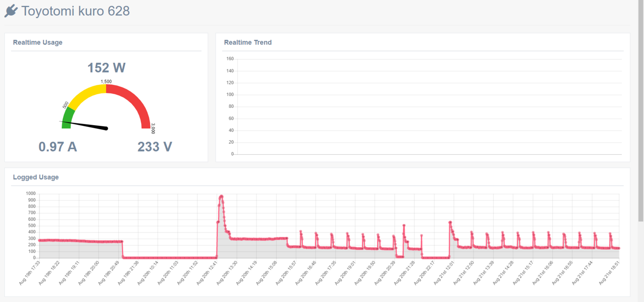The height and width of the screenshot is (302, 644).
Task: Click the Aug 20th 17:35 axis label
Action: click(325, 273)
